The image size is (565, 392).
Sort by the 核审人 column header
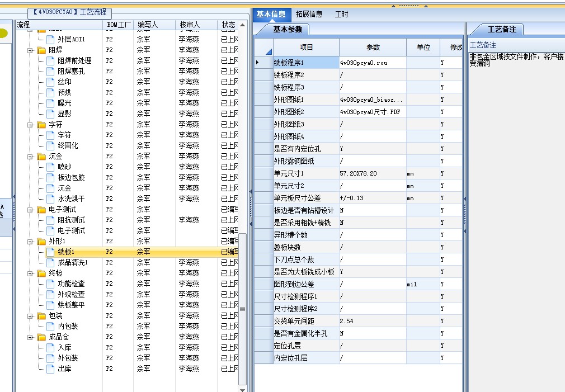pyautogui.click(x=196, y=25)
